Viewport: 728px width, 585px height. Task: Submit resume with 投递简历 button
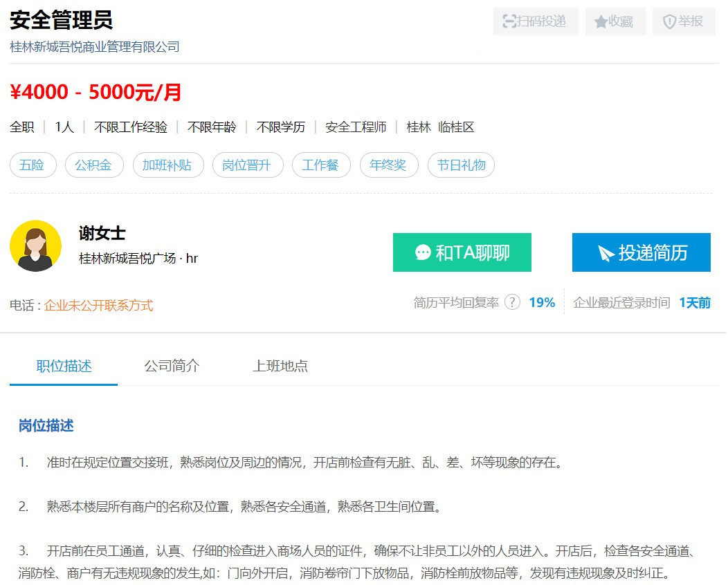pos(641,252)
